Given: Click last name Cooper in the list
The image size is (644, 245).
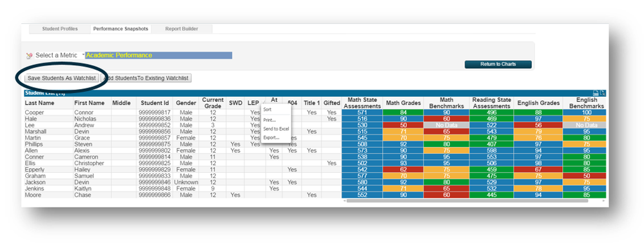Looking at the screenshot, I should pos(35,112).
